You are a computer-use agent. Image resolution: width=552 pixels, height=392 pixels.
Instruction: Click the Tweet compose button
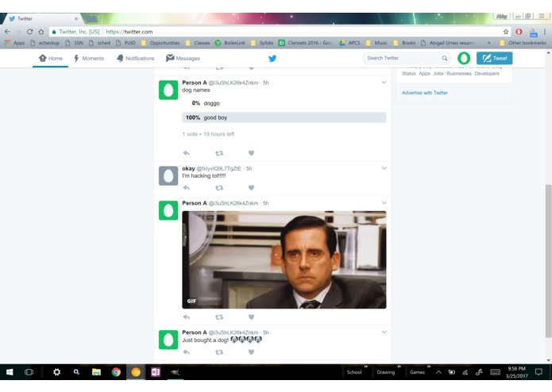[494, 58]
